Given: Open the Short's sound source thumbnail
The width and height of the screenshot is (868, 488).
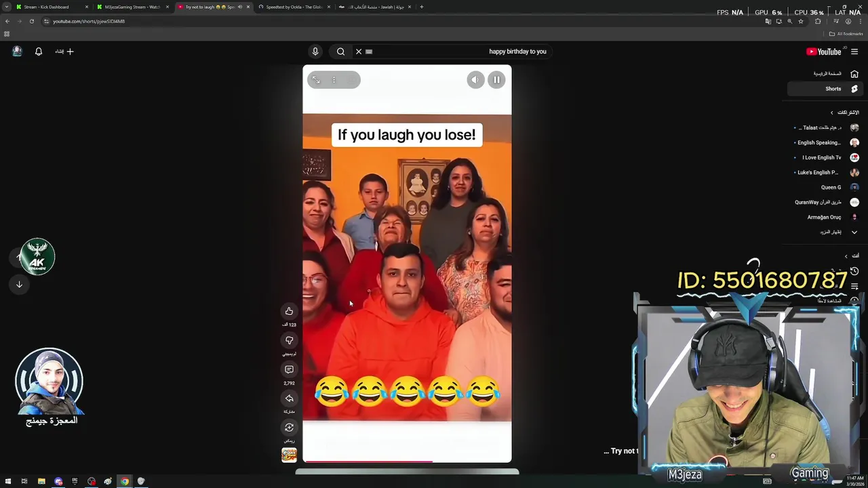Looking at the screenshot, I should click(x=289, y=455).
